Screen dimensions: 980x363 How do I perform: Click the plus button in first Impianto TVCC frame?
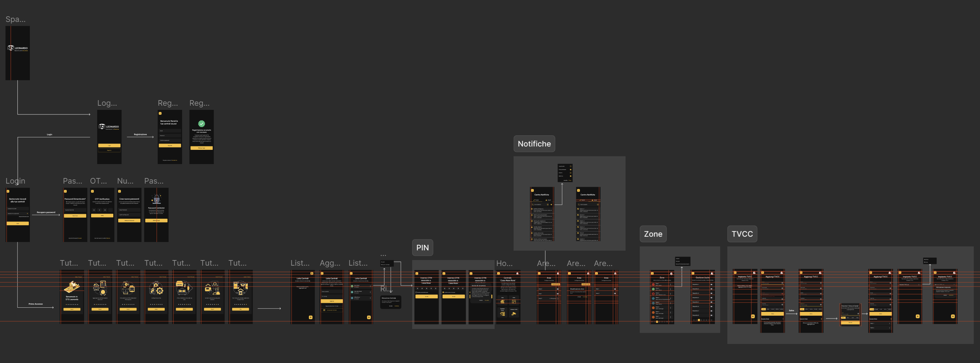point(753,316)
